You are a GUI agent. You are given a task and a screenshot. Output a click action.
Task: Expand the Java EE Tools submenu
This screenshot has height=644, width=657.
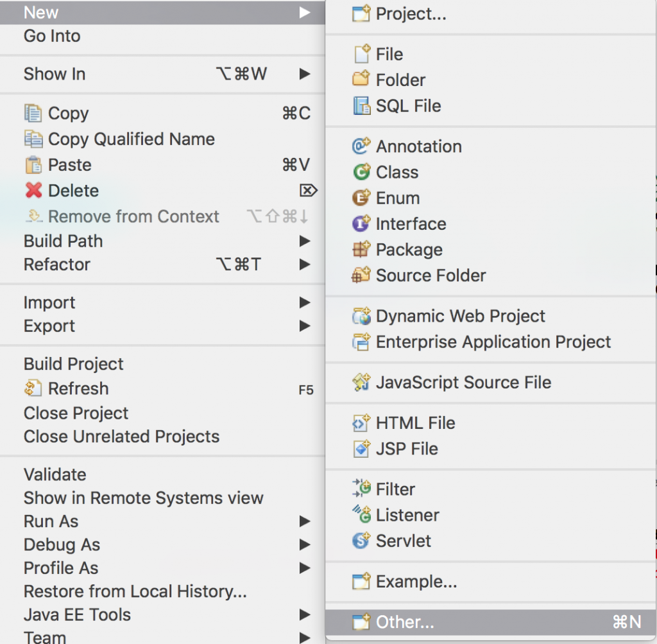(77, 614)
